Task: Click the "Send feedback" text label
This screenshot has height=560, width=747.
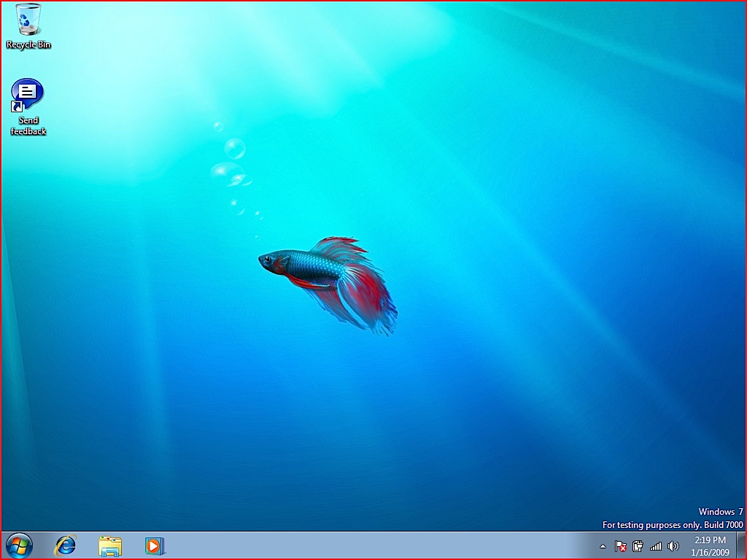Action: click(x=28, y=126)
